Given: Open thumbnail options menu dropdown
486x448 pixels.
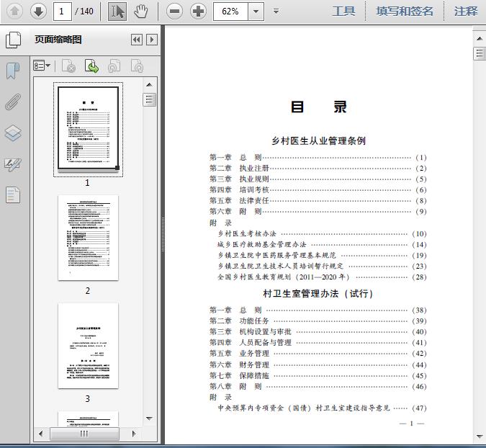Looking at the screenshot, I should (42, 66).
